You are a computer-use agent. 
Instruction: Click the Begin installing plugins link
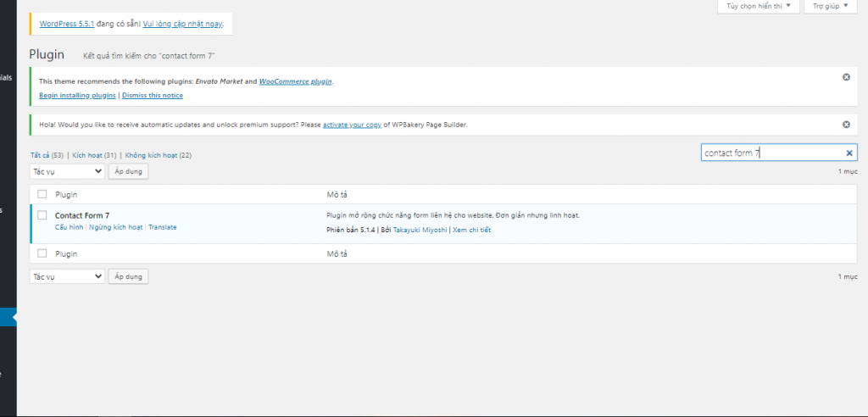tap(77, 95)
